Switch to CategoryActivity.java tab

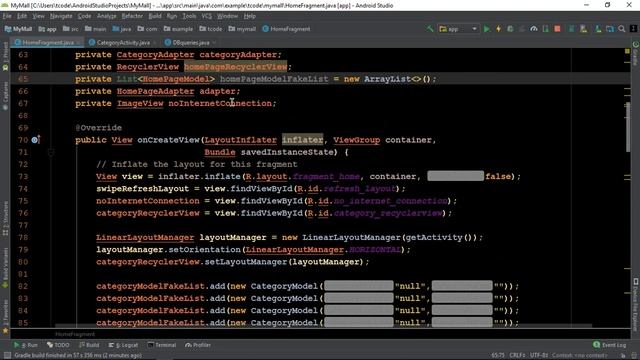coord(123,42)
